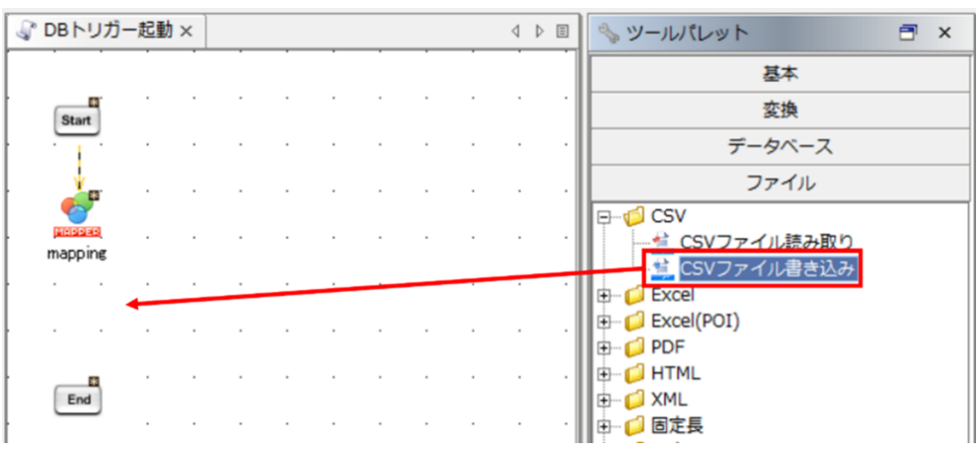Expand the XML tree node
This screenshot has height=452, width=980.
[x=604, y=400]
